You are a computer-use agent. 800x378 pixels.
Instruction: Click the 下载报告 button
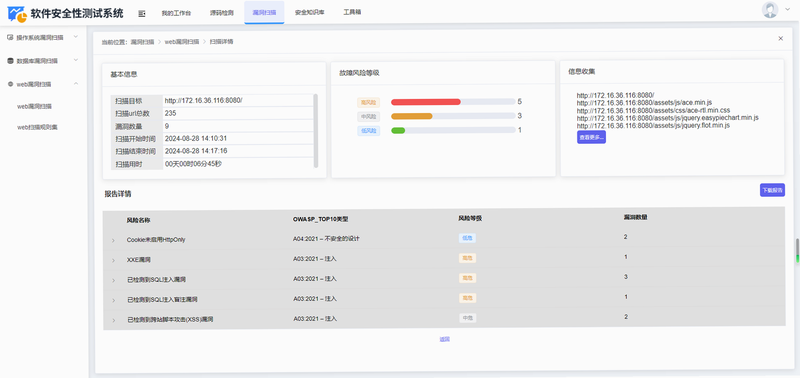(772, 190)
